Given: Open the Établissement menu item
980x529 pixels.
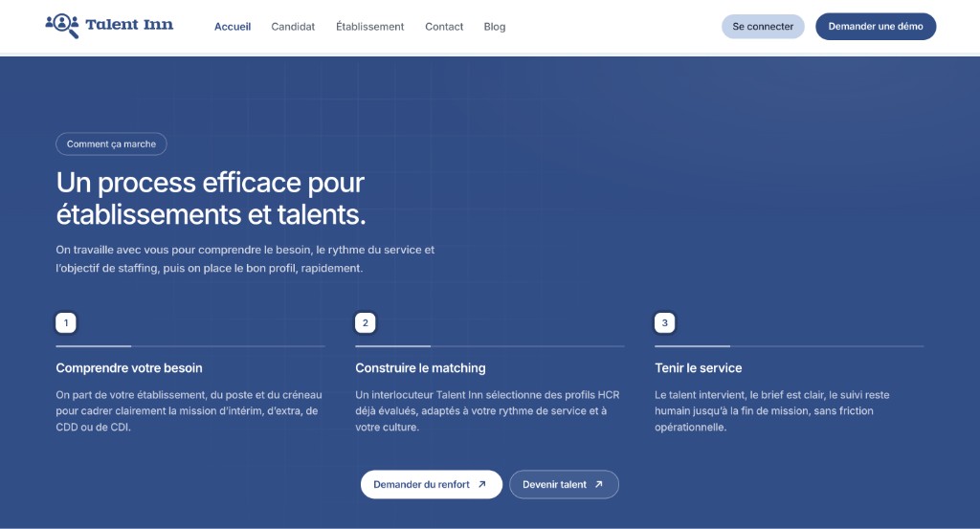Looking at the screenshot, I should tap(370, 26).
